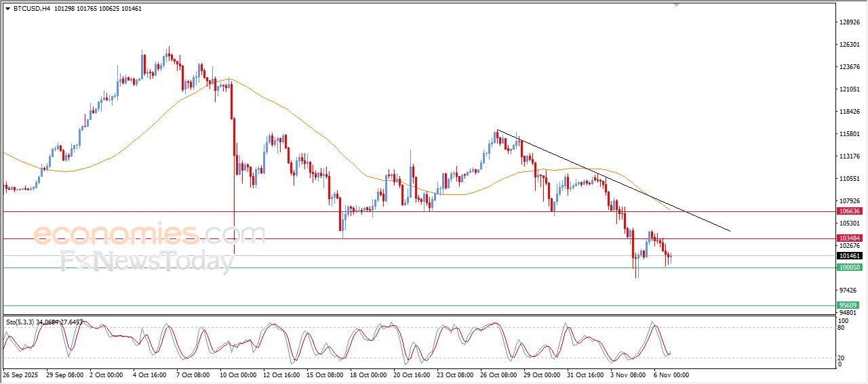868x384 pixels.
Task: Select the red 103484 price level tag
Action: 850,238
